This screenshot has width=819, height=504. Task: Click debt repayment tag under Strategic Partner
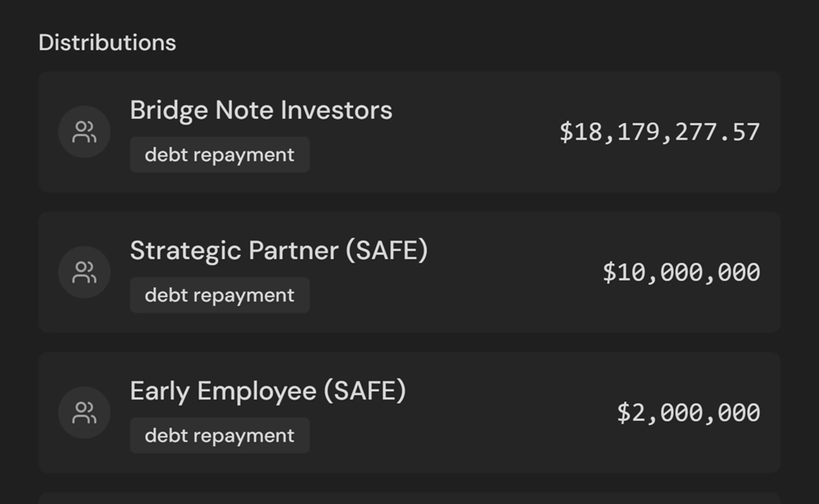(x=220, y=295)
